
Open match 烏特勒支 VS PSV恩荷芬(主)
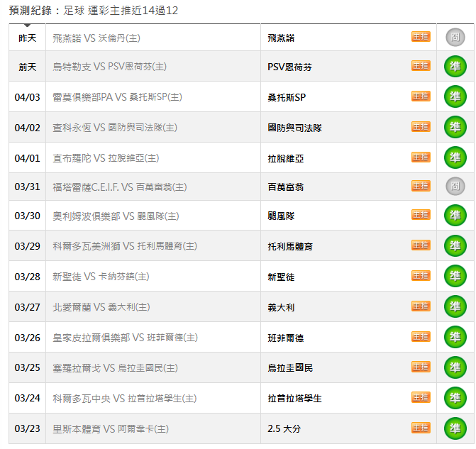coord(109,67)
